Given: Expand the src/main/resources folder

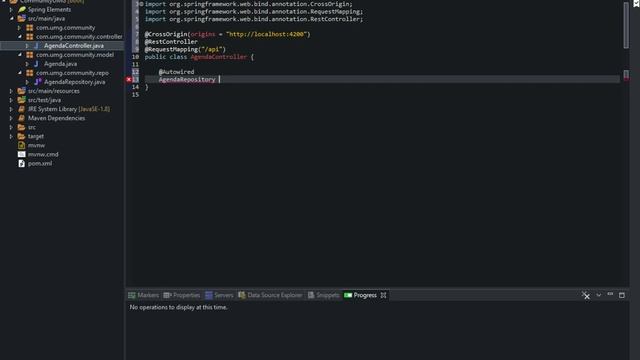Looking at the screenshot, I should pyautogui.click(x=11, y=91).
